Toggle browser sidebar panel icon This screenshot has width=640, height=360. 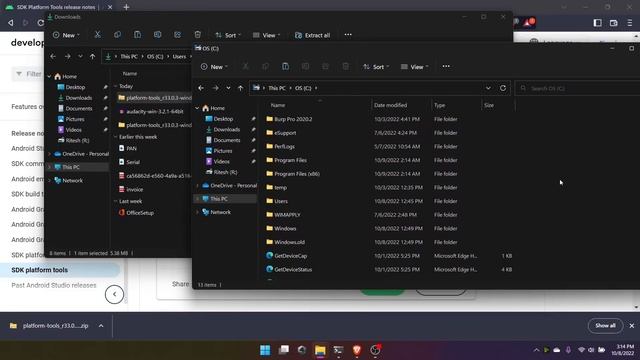click(x=598, y=23)
